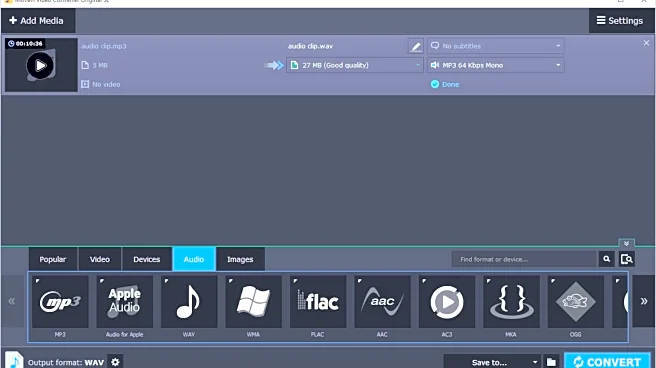Screen dimensions: 656x368
Task: Click the Add Media button
Action: tap(37, 20)
